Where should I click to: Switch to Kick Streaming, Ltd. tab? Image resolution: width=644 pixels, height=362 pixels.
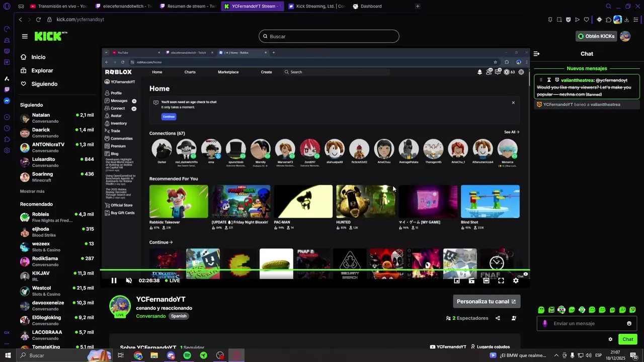tap(316, 7)
